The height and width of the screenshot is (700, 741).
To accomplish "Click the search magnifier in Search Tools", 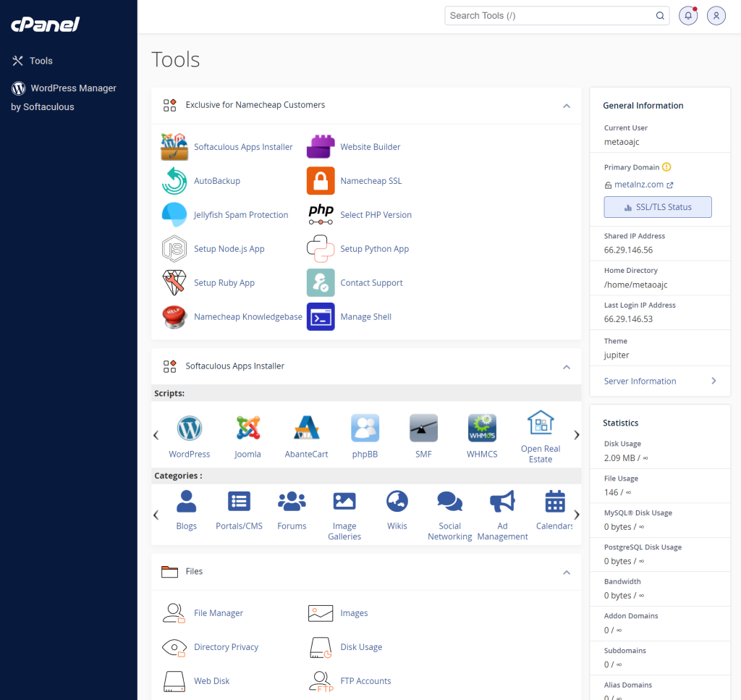I will point(660,16).
